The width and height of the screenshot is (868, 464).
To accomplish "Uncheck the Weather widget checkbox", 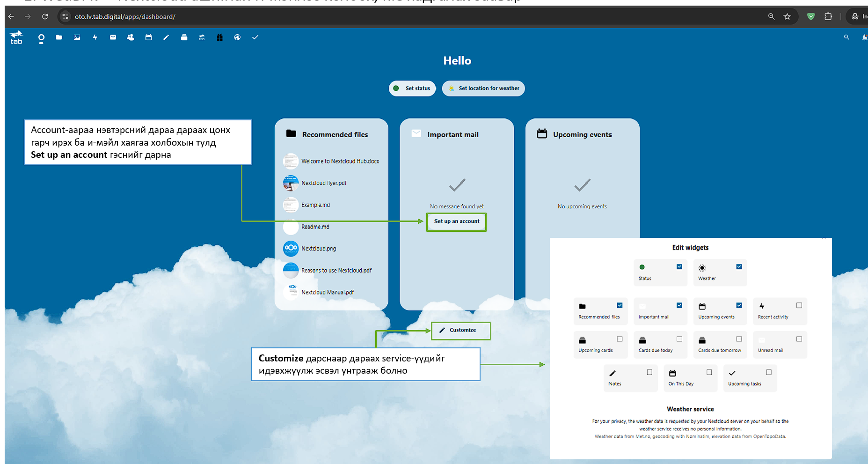I will (739, 267).
